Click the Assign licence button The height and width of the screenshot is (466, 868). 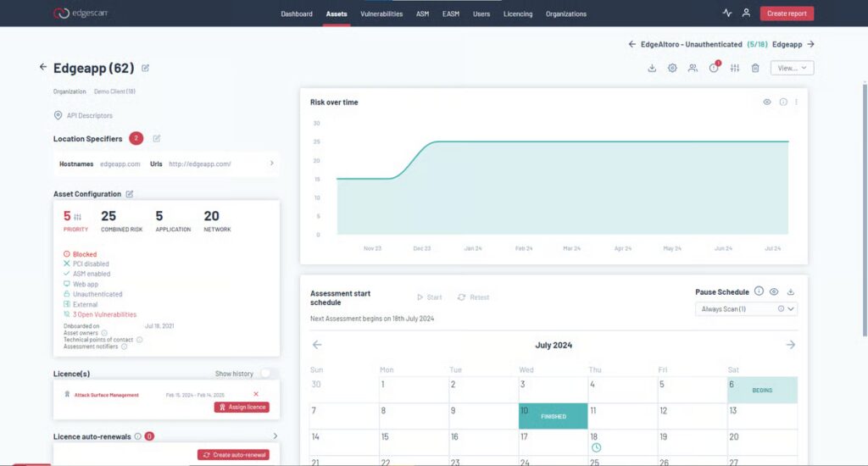pyautogui.click(x=242, y=407)
